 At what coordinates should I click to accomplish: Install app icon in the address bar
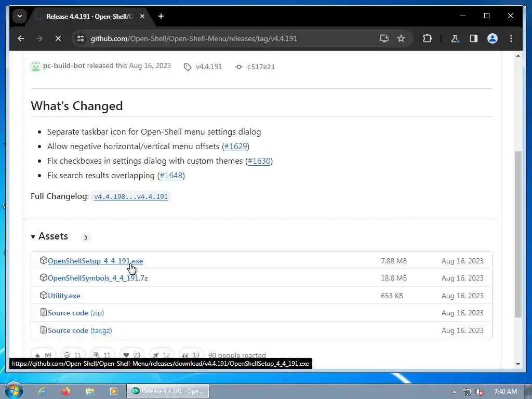click(x=384, y=38)
